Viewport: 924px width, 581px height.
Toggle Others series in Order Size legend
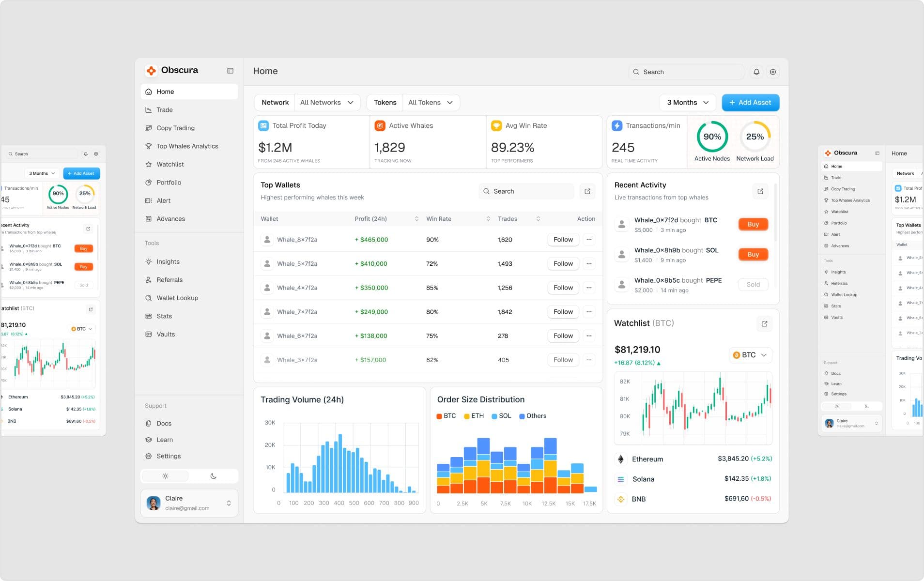(x=533, y=416)
